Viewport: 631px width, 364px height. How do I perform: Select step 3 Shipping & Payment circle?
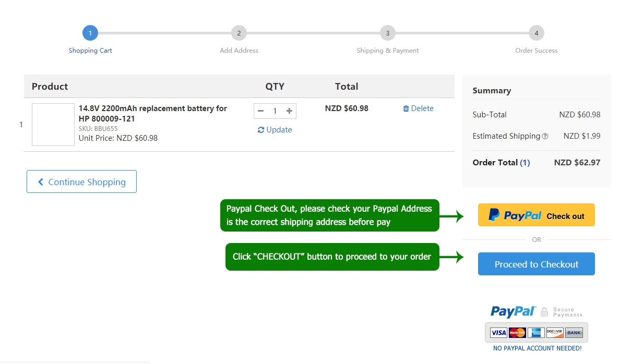pyautogui.click(x=388, y=33)
